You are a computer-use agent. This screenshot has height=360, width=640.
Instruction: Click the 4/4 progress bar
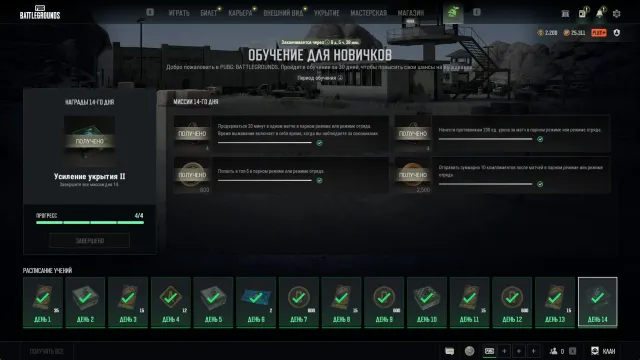tap(90, 222)
